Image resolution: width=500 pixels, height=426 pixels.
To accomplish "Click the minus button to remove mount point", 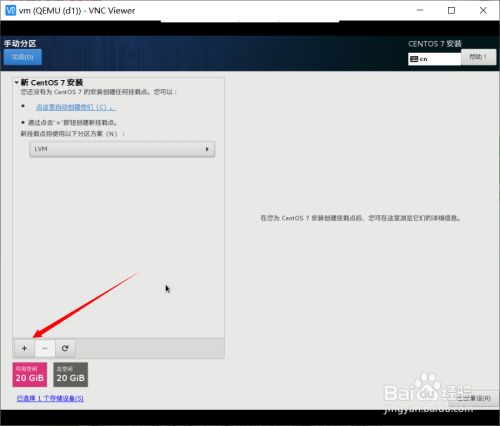I will click(x=45, y=348).
